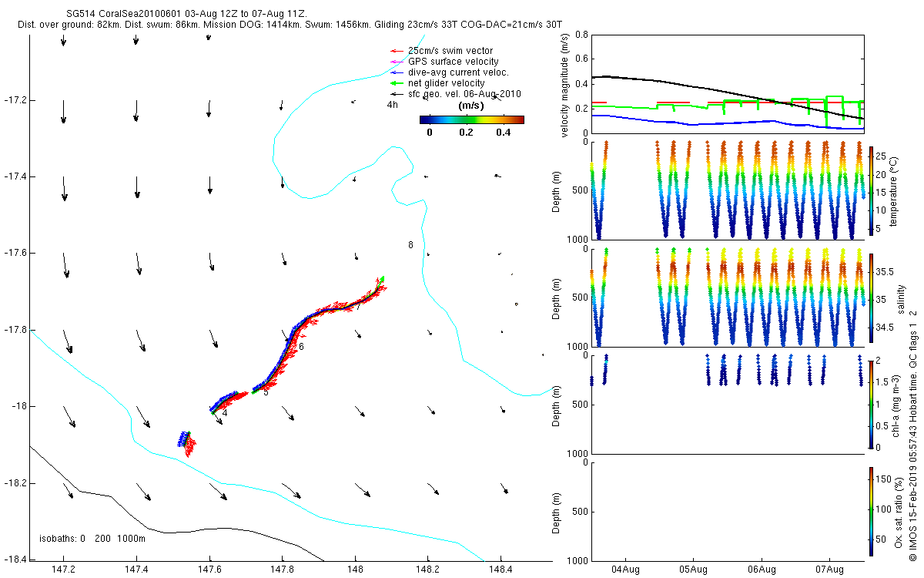Click the map latitude tick '-17.6'
The image size is (924, 578).
[15, 253]
